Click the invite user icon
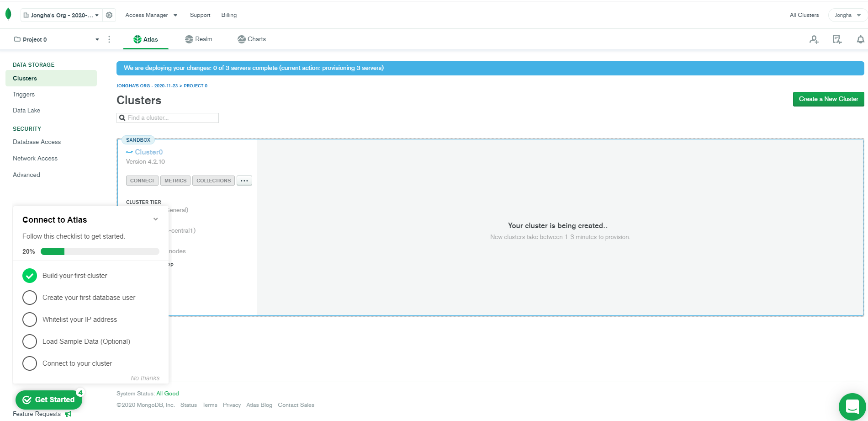This screenshot has height=421, width=868. click(x=814, y=39)
